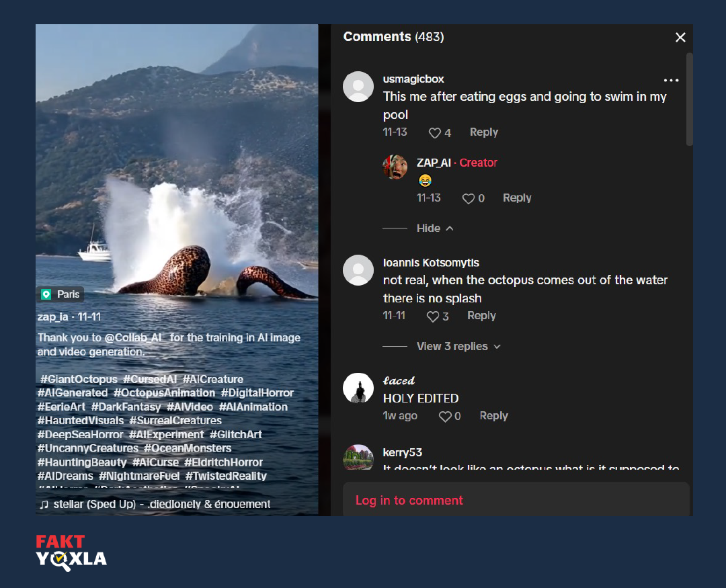Reply to ZAP_AI's emoji comment

click(517, 198)
